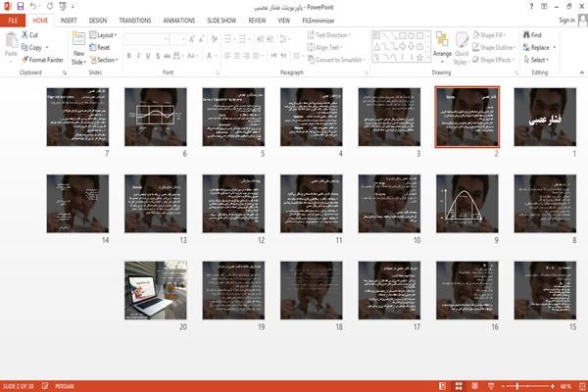This screenshot has width=588, height=392.
Task: Click the Save icon in quick access toolbar
Action: (21, 7)
